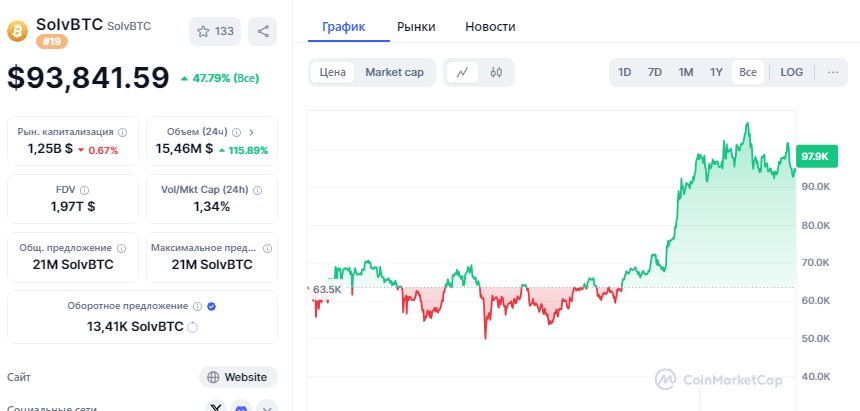Toggle LOG scale on the chart
The height and width of the screenshot is (411, 860).
click(x=791, y=72)
